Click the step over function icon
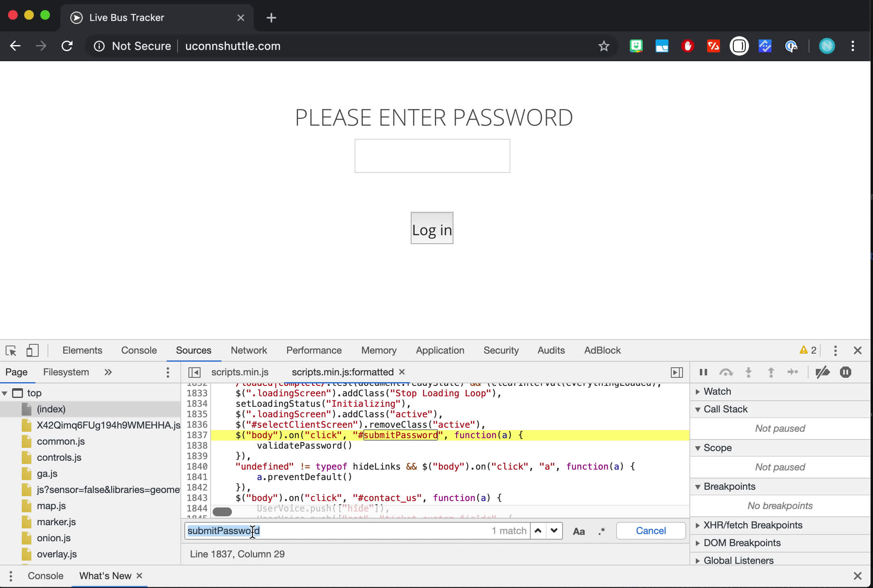This screenshot has height=588, width=873. pyautogui.click(x=726, y=372)
